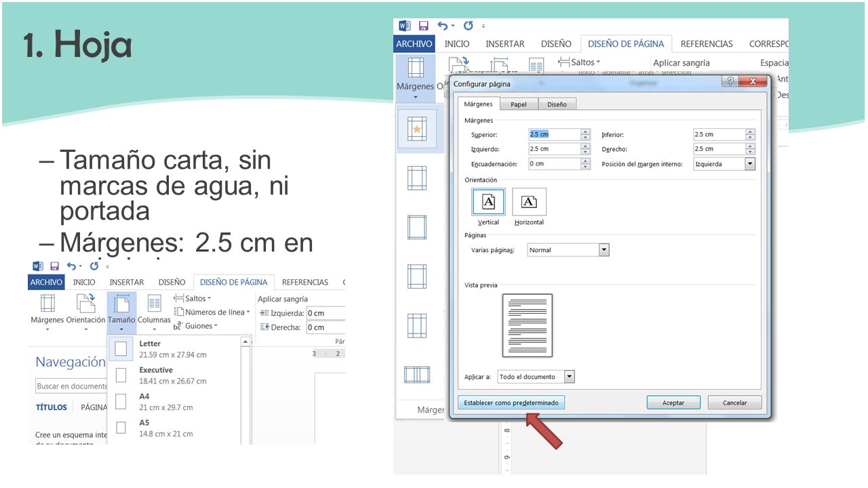Click Izquierda indent field under Aplicar sangría
The image size is (868, 488).
pyautogui.click(x=325, y=313)
